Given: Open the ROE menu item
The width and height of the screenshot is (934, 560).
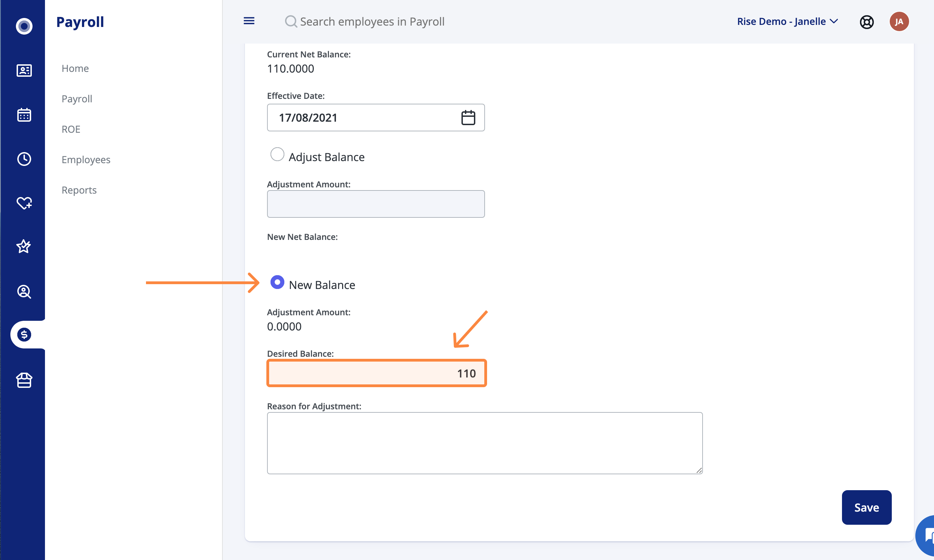Looking at the screenshot, I should click(71, 129).
